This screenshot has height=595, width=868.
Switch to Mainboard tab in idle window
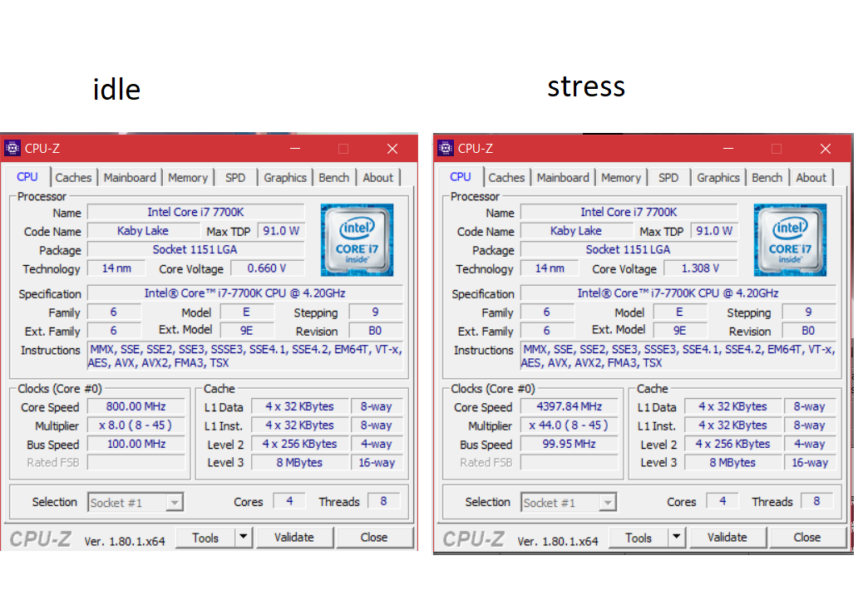[130, 178]
